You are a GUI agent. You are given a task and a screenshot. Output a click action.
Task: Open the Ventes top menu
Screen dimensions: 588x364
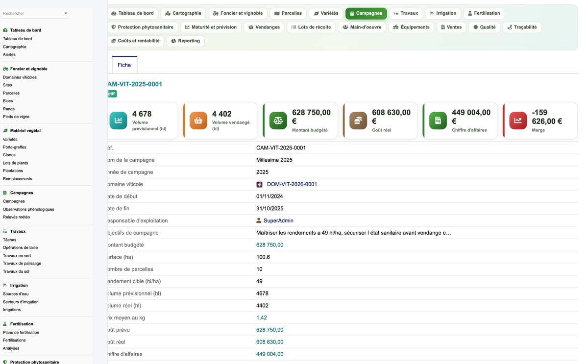(451, 27)
